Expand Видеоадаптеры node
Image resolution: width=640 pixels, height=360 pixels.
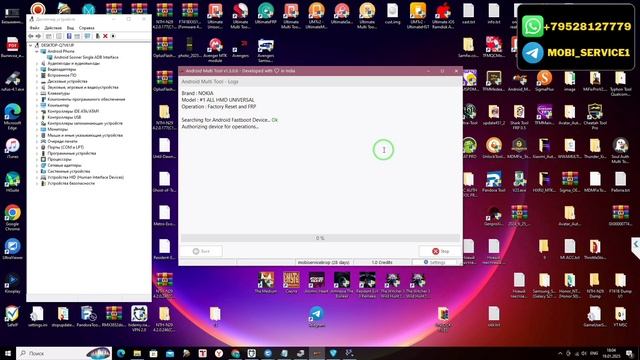click(37, 69)
